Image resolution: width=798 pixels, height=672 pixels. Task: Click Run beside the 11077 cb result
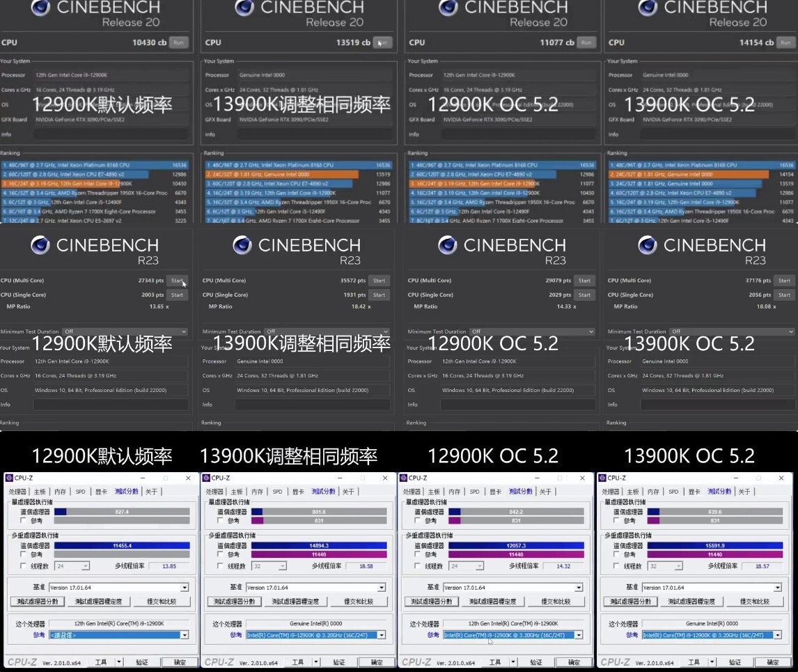click(x=586, y=42)
